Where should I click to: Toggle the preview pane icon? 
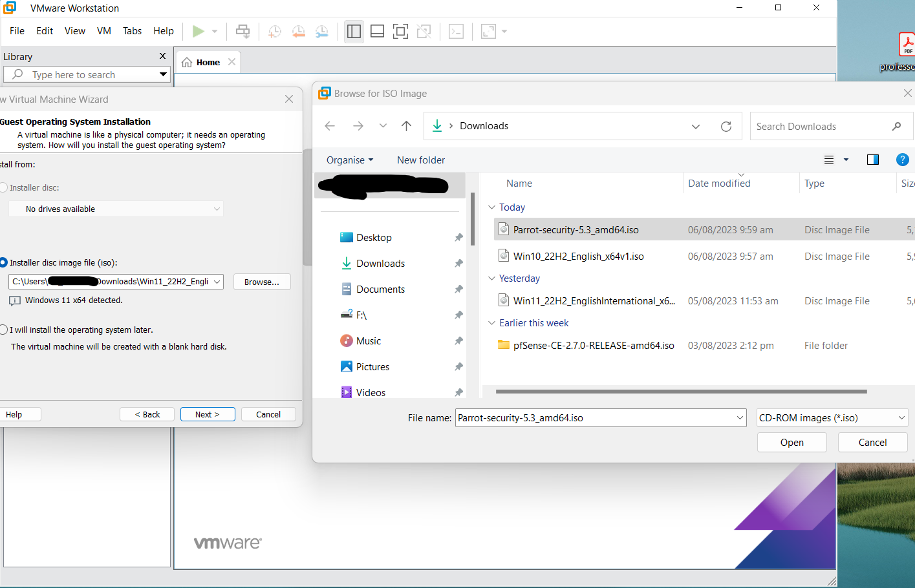[872, 160]
